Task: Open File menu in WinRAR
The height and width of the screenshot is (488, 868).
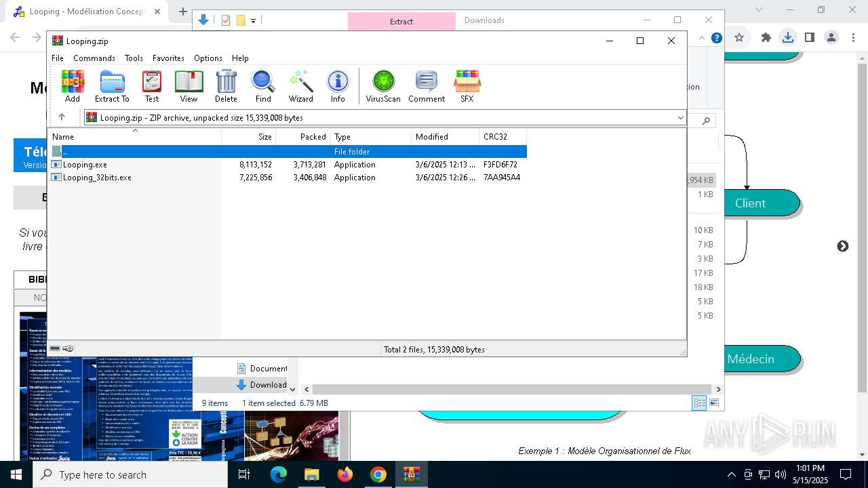Action: click(x=58, y=58)
